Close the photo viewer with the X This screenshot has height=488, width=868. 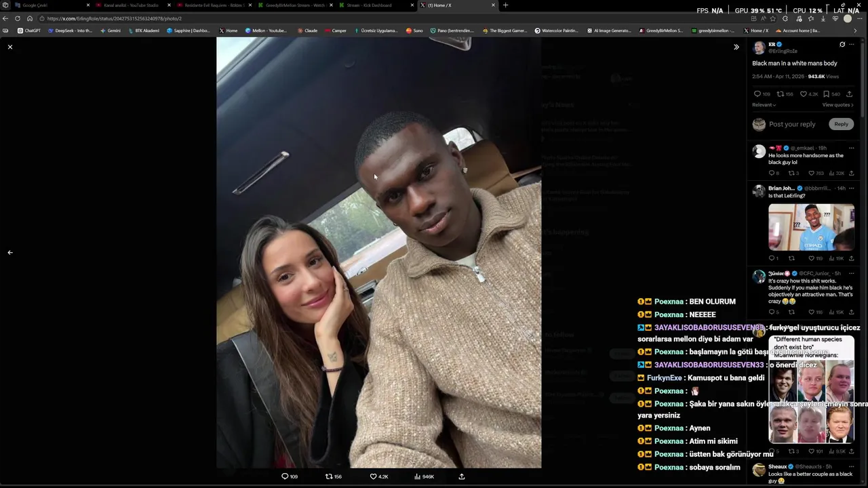[x=10, y=47]
